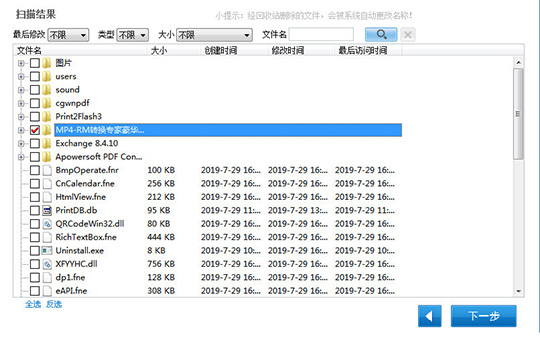The width and height of the screenshot is (540, 360).
Task: Click the 756 KB size cell
Action: click(x=161, y=264)
